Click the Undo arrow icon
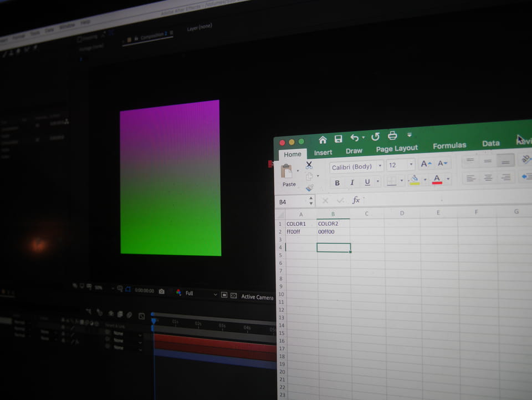The image size is (532, 400). tap(355, 138)
